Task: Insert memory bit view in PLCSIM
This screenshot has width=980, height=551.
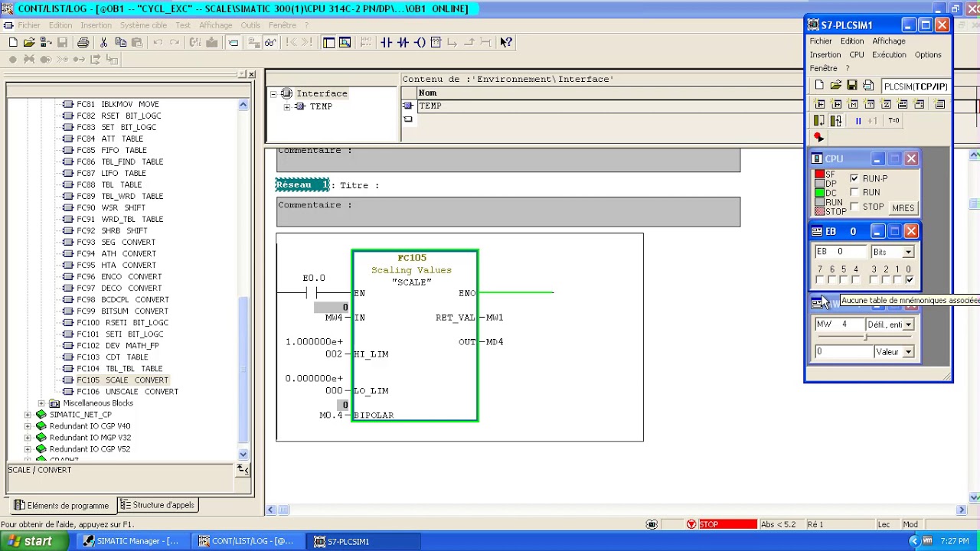Action: point(853,104)
